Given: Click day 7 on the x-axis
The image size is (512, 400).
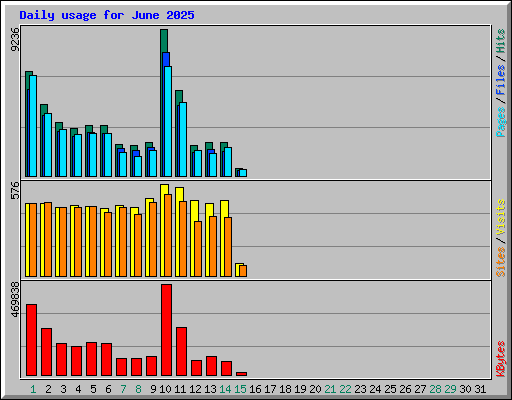Looking at the screenshot, I should click(123, 389).
